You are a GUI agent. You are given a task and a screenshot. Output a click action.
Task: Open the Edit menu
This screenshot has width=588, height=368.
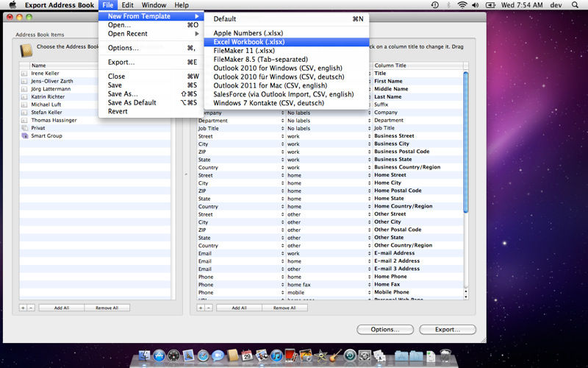[x=127, y=5]
